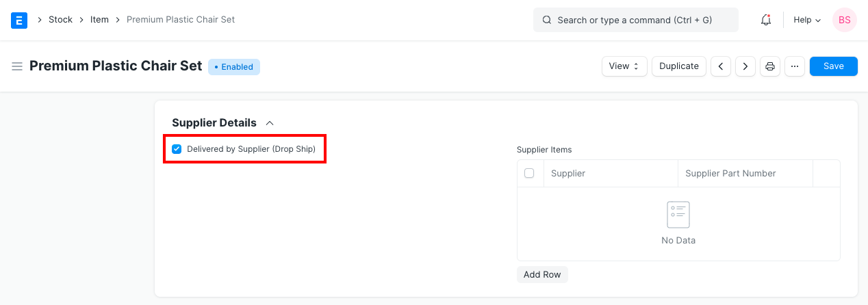This screenshot has width=868, height=305.
Task: Open the BS user avatar menu
Action: click(x=844, y=20)
